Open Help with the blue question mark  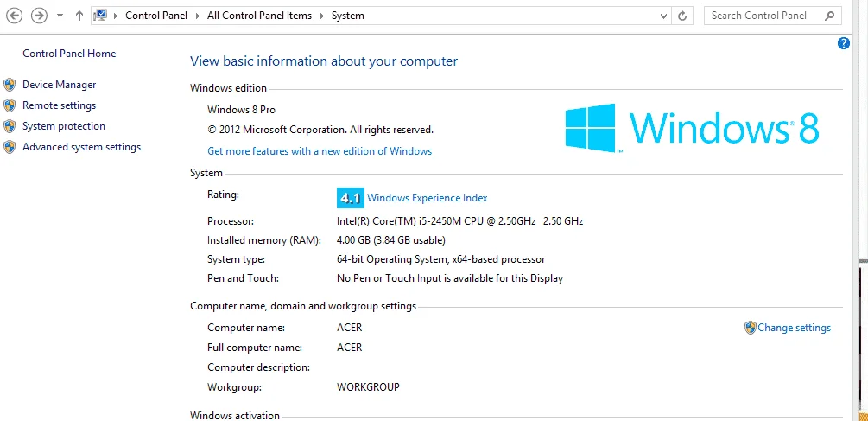[x=844, y=43]
